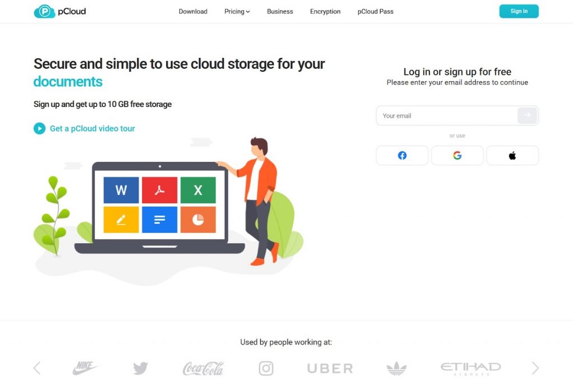The height and width of the screenshot is (392, 573).
Task: Show previous company logos with left arrow
Action: coord(37,368)
